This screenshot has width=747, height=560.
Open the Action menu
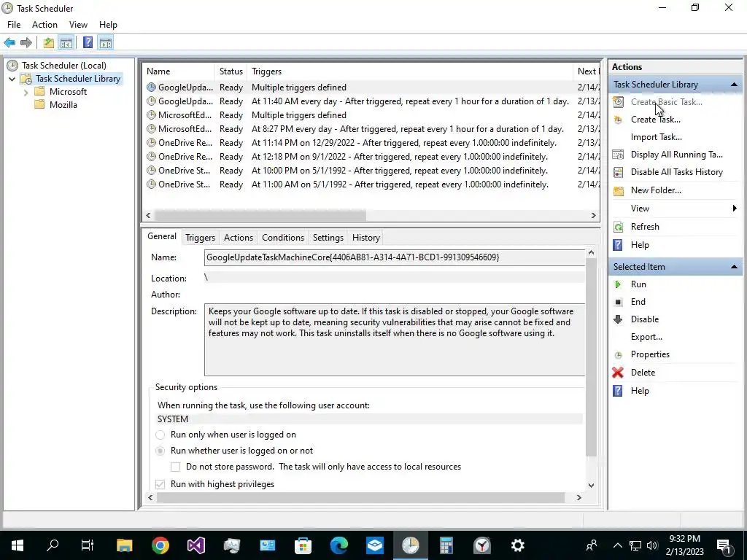click(x=44, y=25)
